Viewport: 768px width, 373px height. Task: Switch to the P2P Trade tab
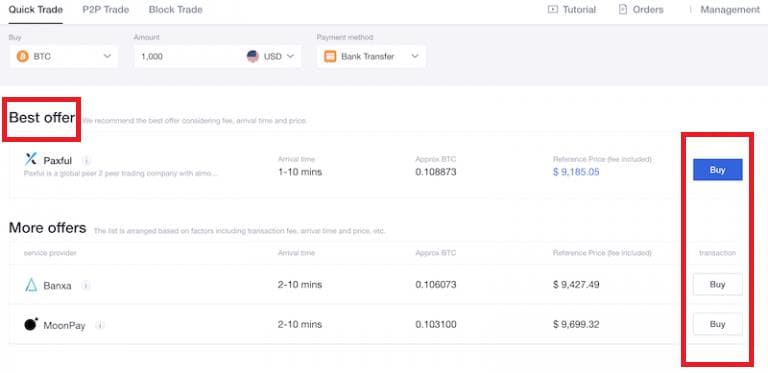106,10
